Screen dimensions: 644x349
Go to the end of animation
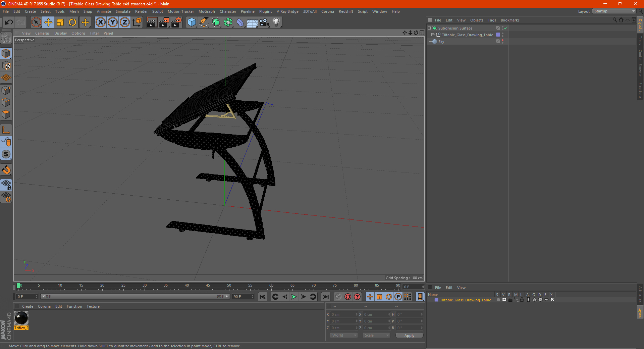(326, 297)
